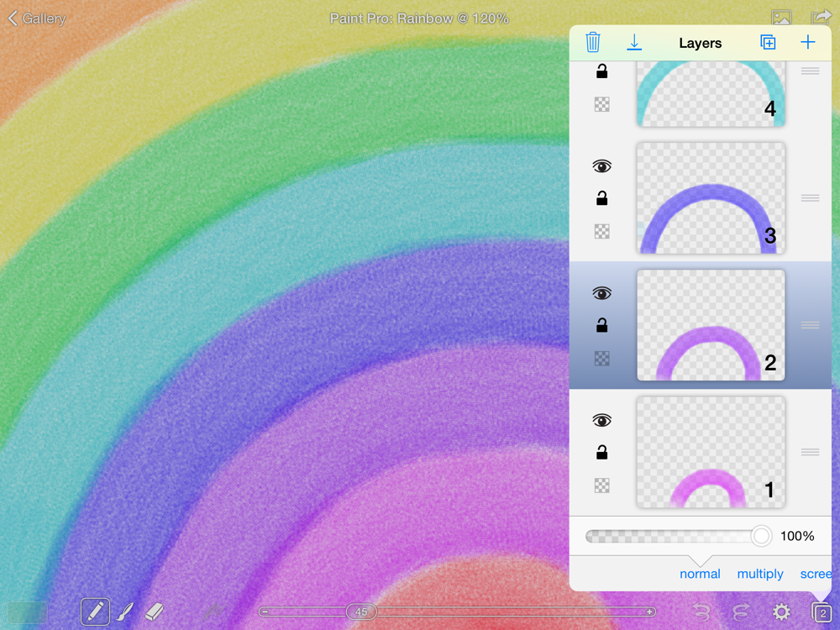Image resolution: width=840 pixels, height=630 pixels.
Task: Toggle alpha lock checker on layer 3
Action: click(601, 232)
